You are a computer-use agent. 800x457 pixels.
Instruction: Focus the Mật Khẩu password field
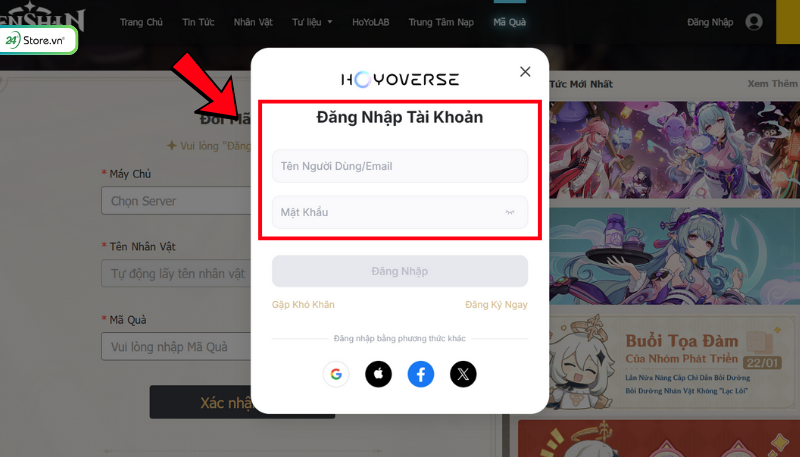(400, 212)
